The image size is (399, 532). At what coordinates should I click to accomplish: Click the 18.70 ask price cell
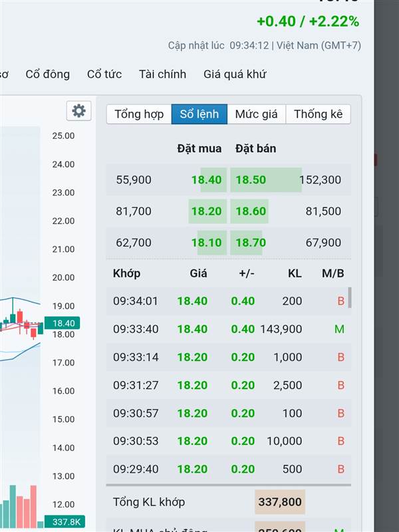pos(251,243)
